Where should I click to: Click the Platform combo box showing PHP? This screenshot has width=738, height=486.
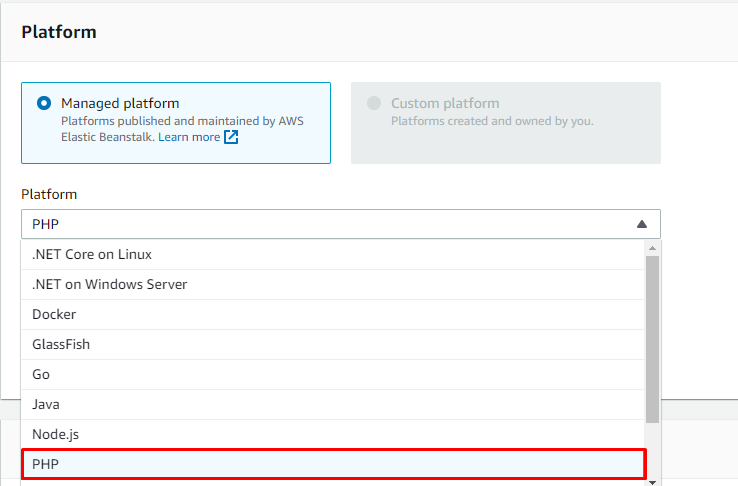pos(341,224)
